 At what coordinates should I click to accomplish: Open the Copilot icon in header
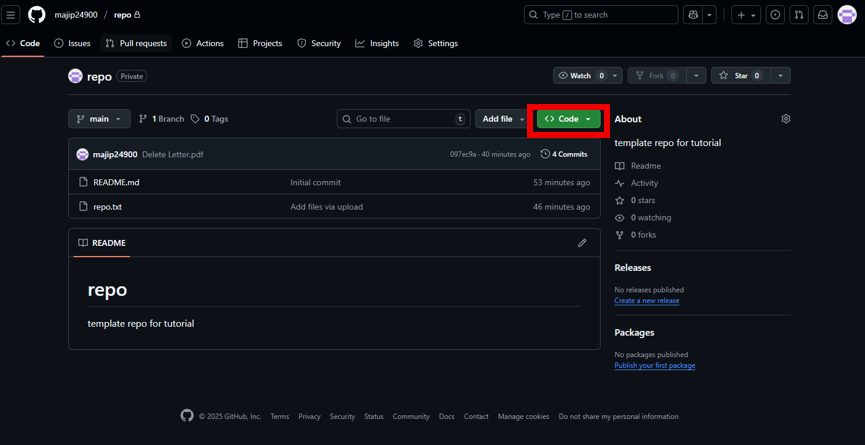coord(692,15)
